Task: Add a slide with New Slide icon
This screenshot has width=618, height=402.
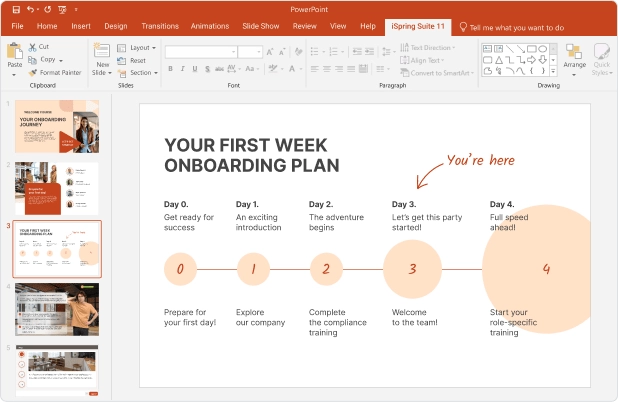Action: coord(102,52)
